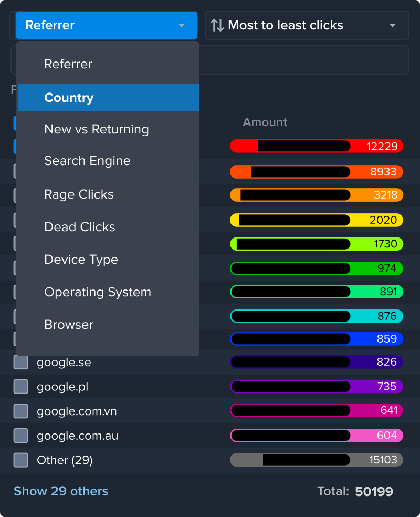Check the Other (29) checkbox
This screenshot has width=420, height=517.
(x=20, y=460)
